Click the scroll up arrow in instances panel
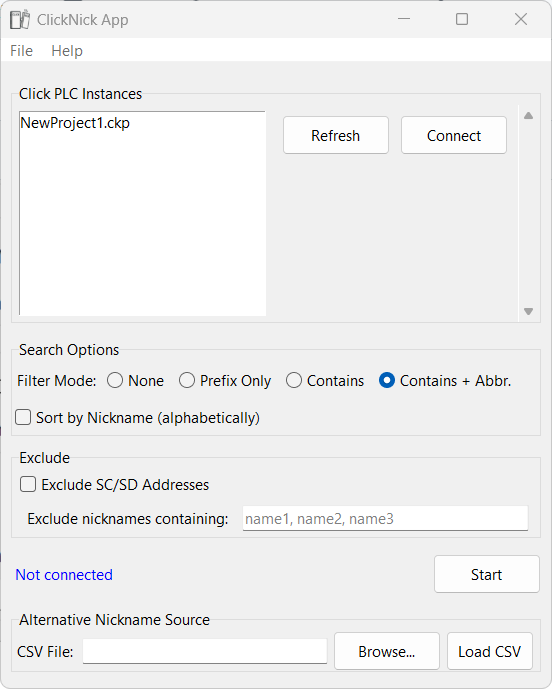 click(528, 116)
